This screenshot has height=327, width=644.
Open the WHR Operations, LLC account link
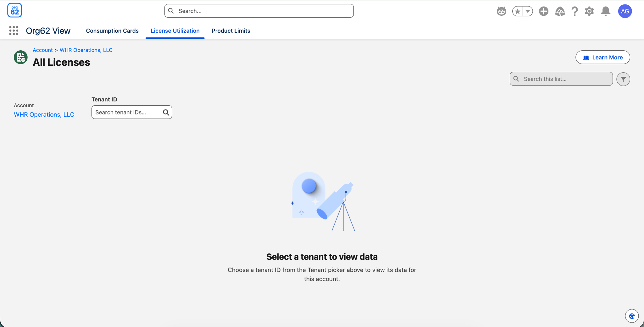(x=44, y=114)
